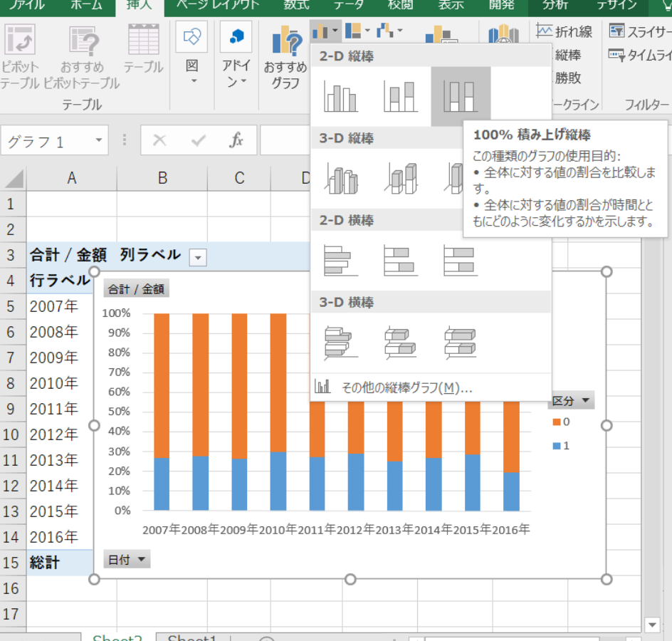Click the 合計 / 金額 field button on the chart
Image resolution: width=672 pixels, height=641 pixels.
[136, 289]
